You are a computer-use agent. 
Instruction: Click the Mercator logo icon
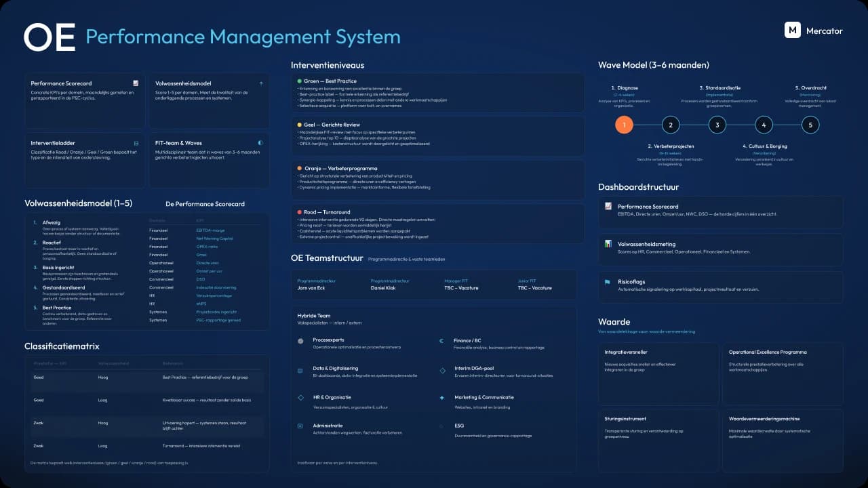[793, 30]
